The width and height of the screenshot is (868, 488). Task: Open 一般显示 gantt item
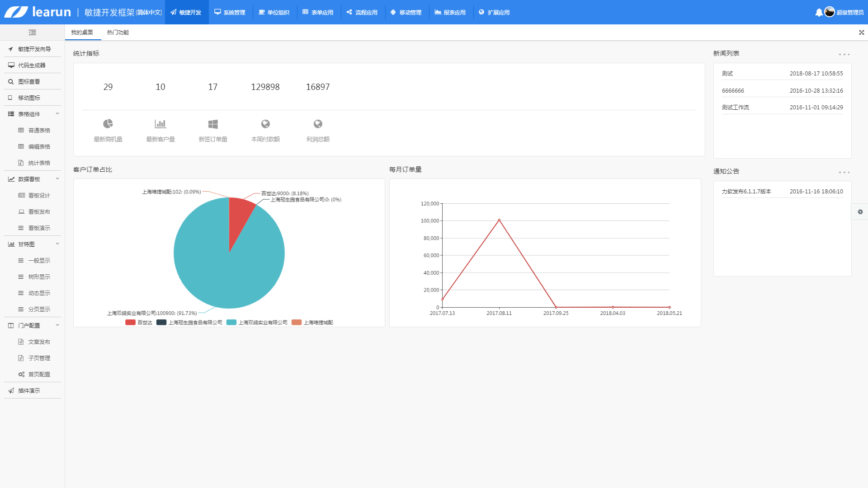pyautogui.click(x=34, y=260)
